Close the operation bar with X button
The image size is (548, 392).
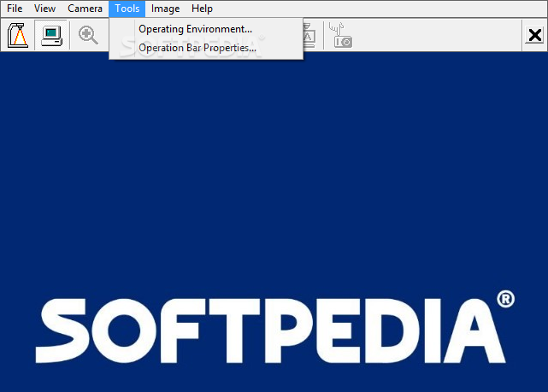click(534, 35)
